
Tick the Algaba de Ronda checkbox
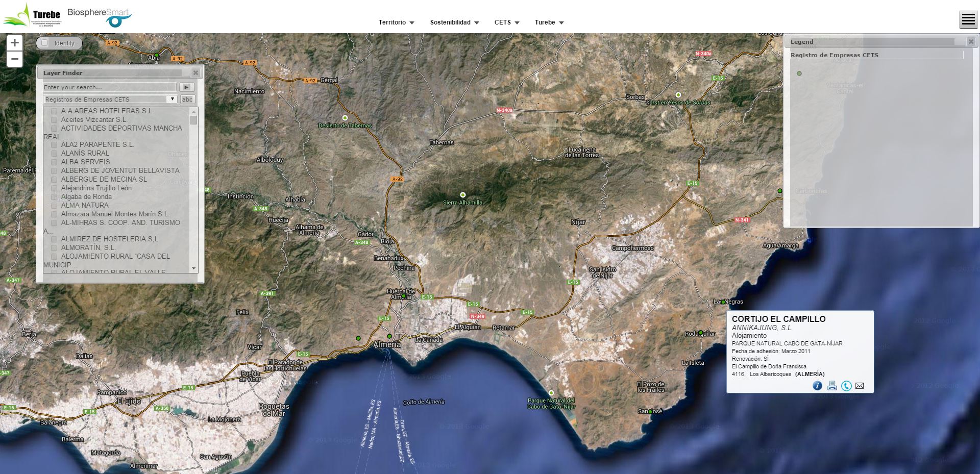click(54, 196)
